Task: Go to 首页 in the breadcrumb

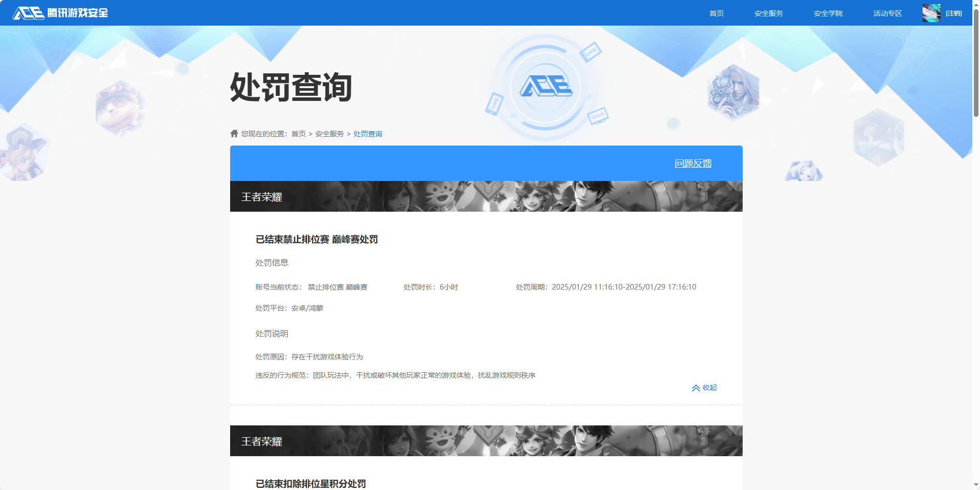Action: tap(298, 134)
